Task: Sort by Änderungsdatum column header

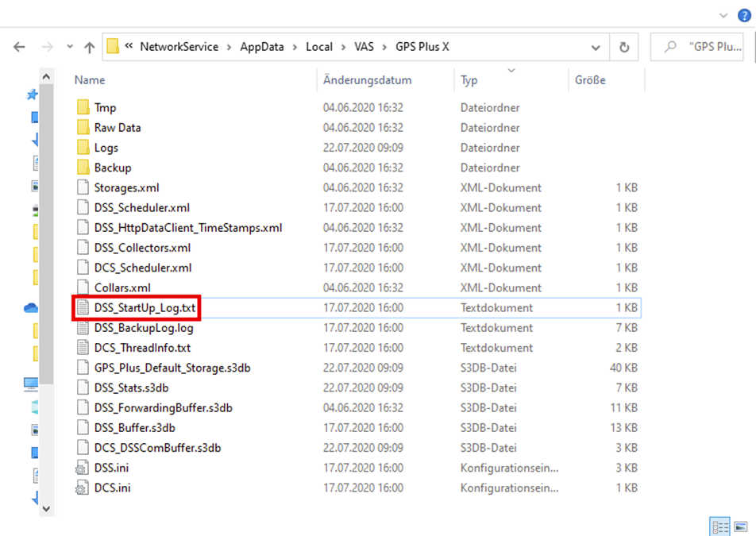Action: (x=367, y=80)
